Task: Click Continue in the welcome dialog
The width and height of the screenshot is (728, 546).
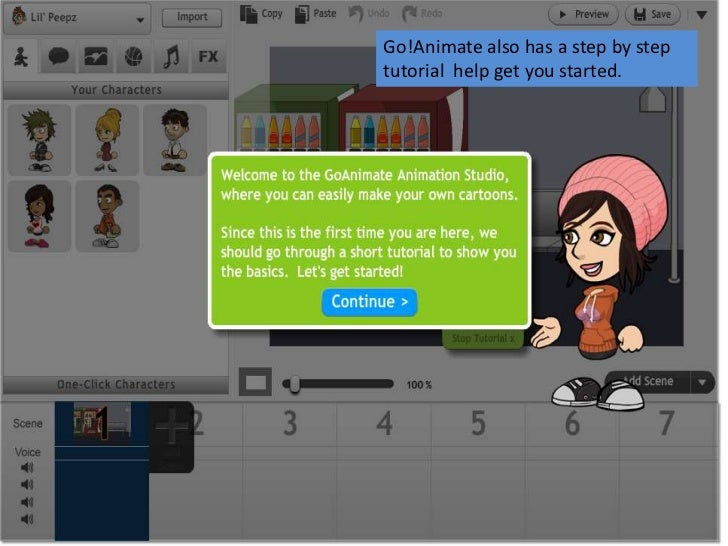Action: tap(370, 302)
